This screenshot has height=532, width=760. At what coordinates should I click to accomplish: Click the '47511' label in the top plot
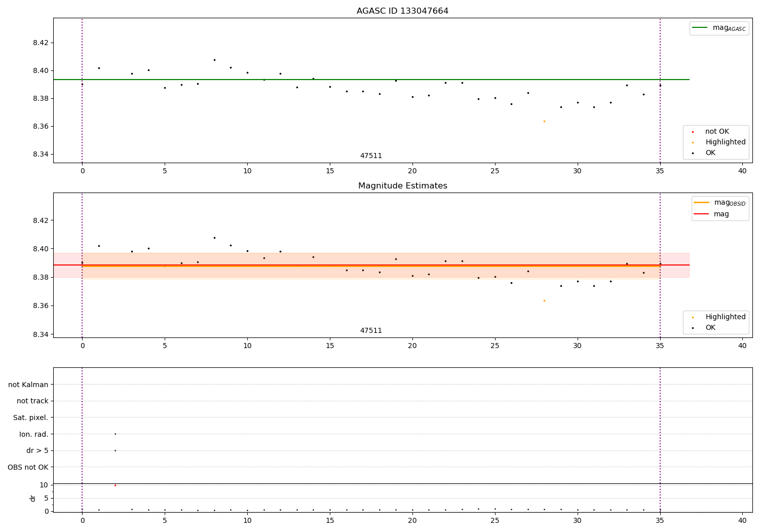coord(371,156)
